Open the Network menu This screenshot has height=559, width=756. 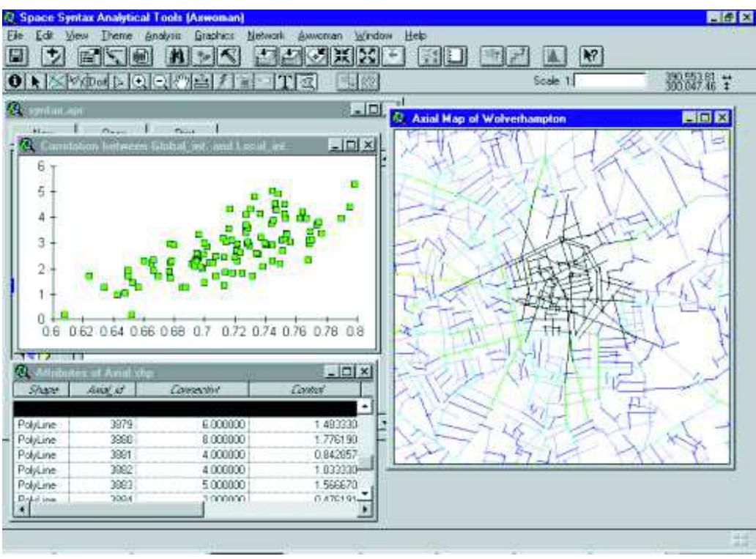(x=265, y=36)
